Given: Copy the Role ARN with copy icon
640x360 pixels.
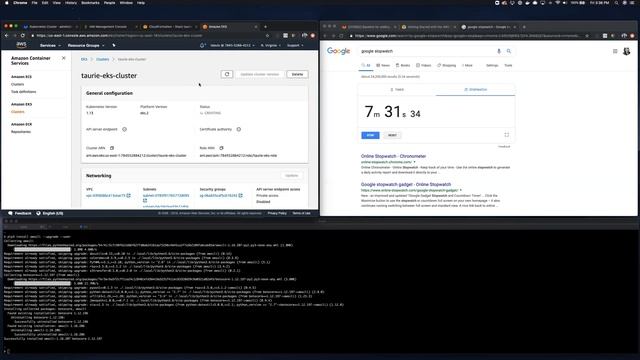Looking at the screenshot, I should pos(221,148).
